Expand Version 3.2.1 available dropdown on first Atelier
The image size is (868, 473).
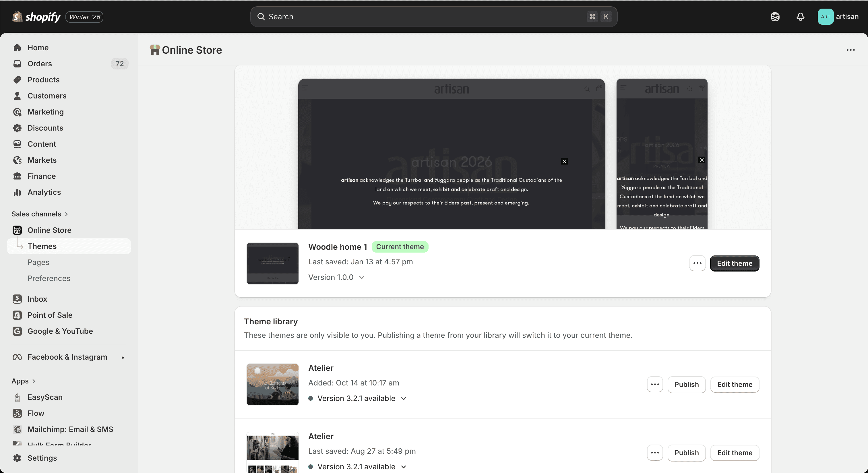403,399
